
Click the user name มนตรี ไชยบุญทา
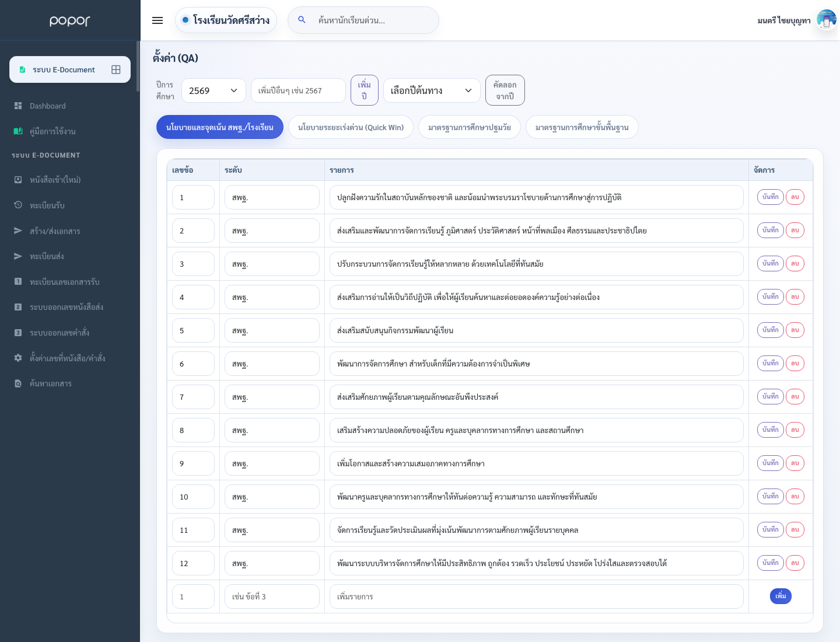click(784, 20)
